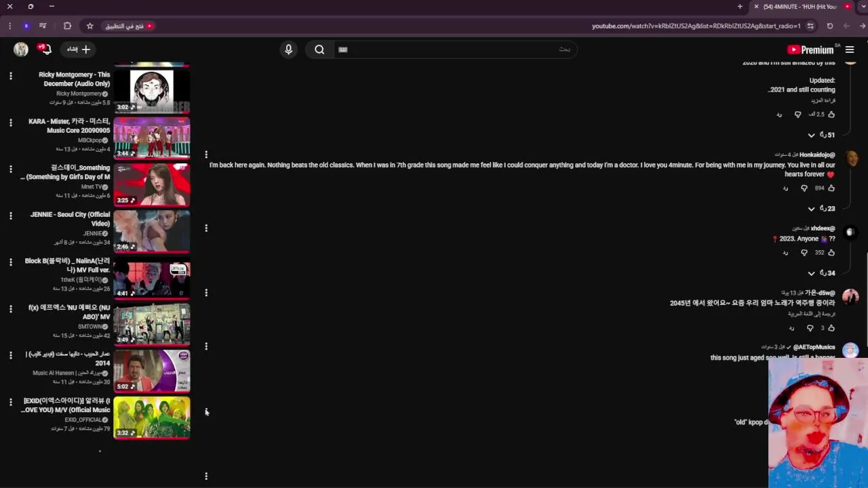This screenshot has width=868, height=488.
Task: Expand the 51 replies thread
Action: [x=821, y=135]
